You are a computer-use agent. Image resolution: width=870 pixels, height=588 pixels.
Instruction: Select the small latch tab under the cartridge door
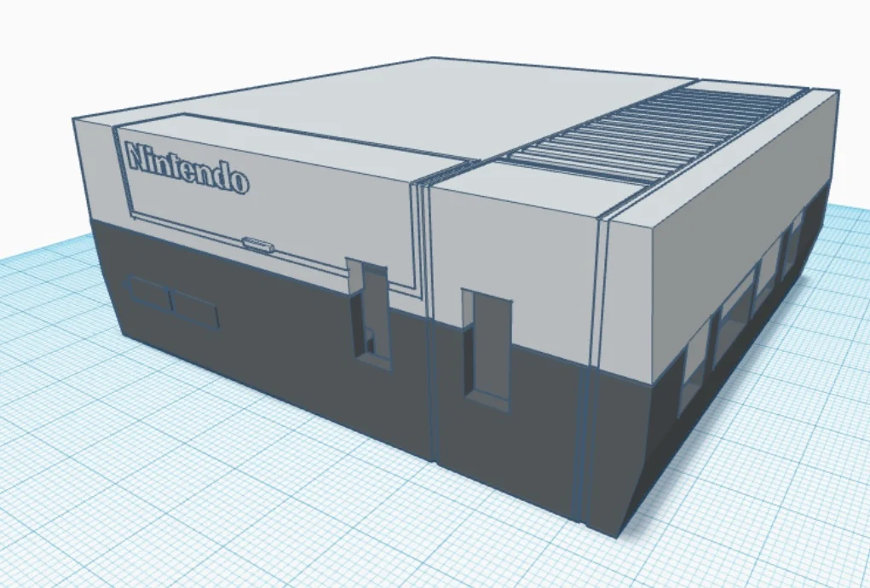pyautogui.click(x=256, y=245)
